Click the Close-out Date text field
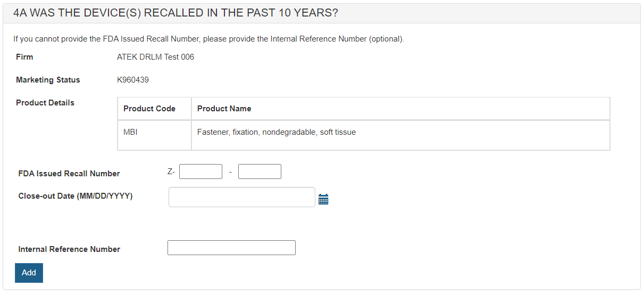Image resolution: width=644 pixels, height=294 pixels. click(x=242, y=197)
